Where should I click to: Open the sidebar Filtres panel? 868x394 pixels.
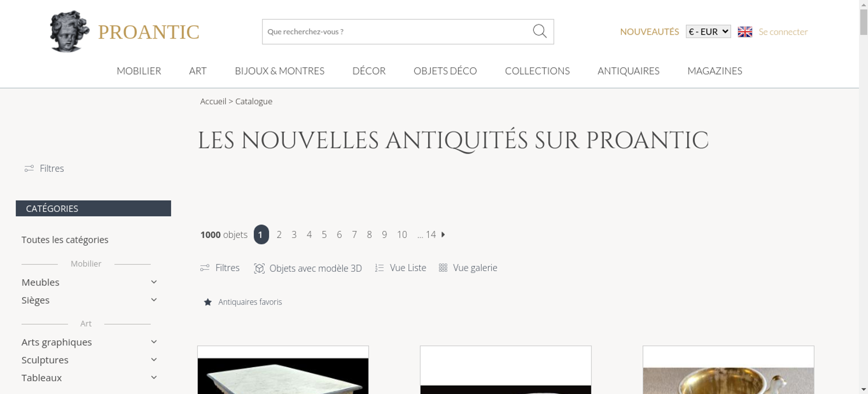click(44, 168)
